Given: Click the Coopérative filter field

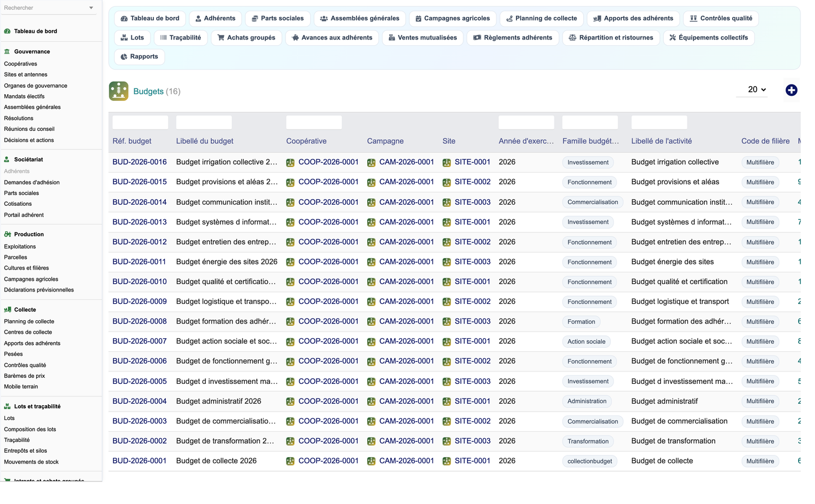Looking at the screenshot, I should 314,122.
